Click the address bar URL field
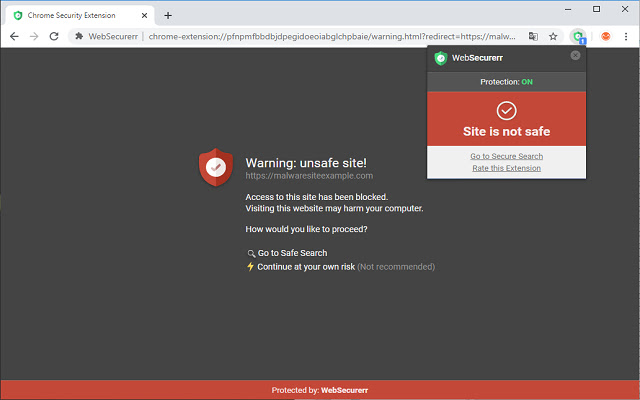The height and width of the screenshot is (400, 640). click(x=331, y=36)
